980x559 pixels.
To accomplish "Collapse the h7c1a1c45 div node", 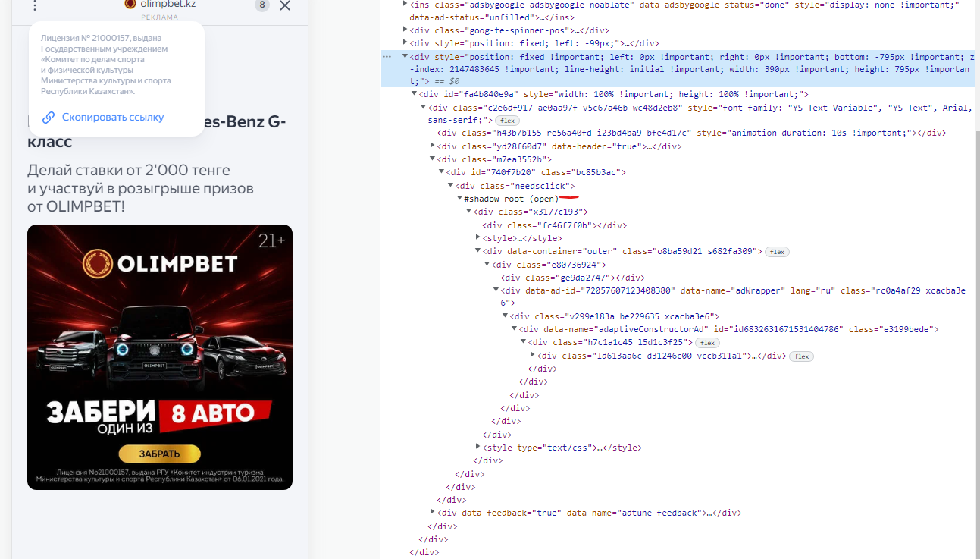I will tap(523, 343).
